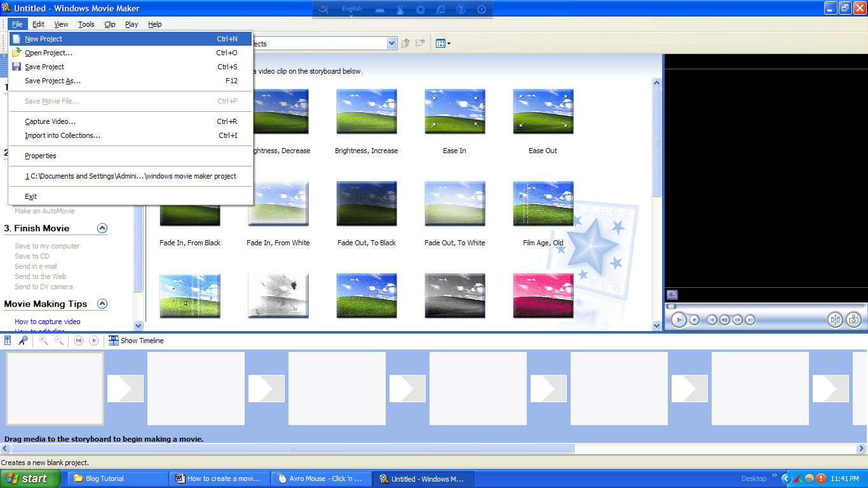Click the Windows Start button
This screenshot has width=868, height=488.
pyautogui.click(x=31, y=478)
